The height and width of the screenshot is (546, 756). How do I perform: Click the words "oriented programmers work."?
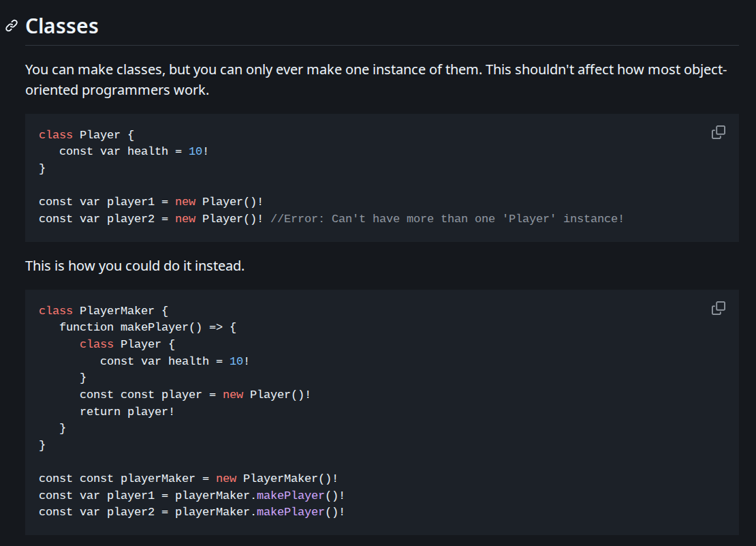coord(117,89)
